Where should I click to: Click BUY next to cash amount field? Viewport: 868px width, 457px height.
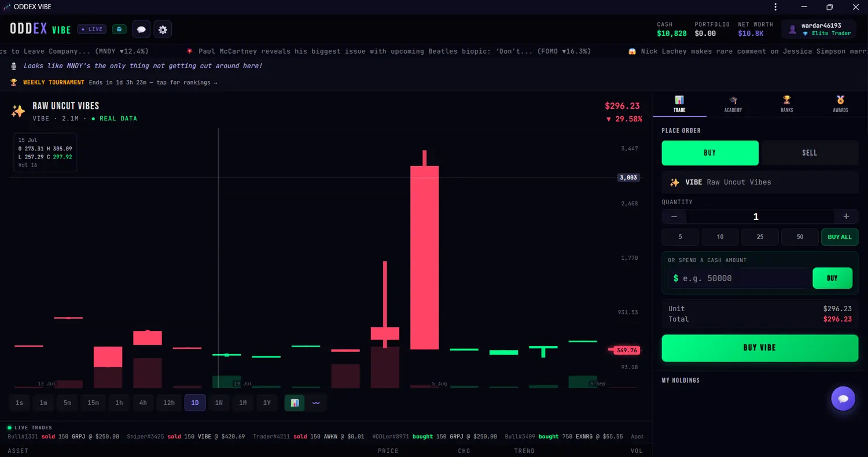click(x=832, y=278)
